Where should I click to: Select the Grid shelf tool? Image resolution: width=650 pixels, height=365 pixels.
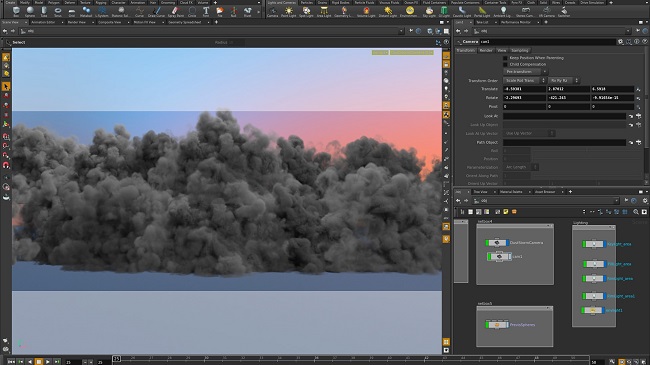(72, 12)
